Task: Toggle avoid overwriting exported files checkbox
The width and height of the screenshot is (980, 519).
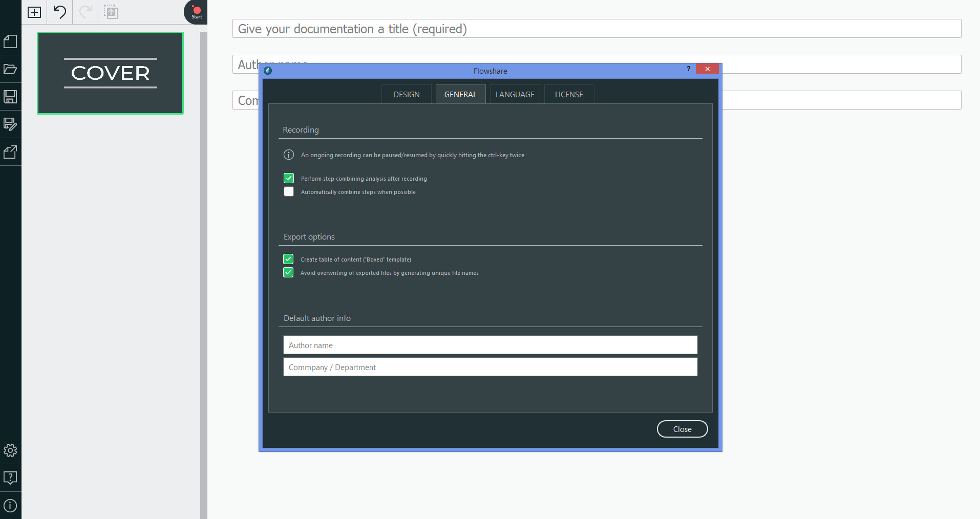Action: [x=288, y=272]
